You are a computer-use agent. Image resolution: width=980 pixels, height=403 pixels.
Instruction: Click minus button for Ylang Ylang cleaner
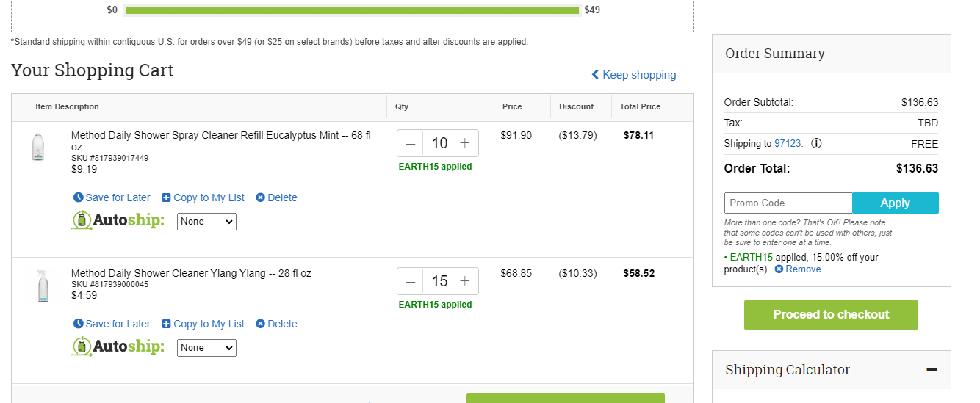tap(411, 281)
